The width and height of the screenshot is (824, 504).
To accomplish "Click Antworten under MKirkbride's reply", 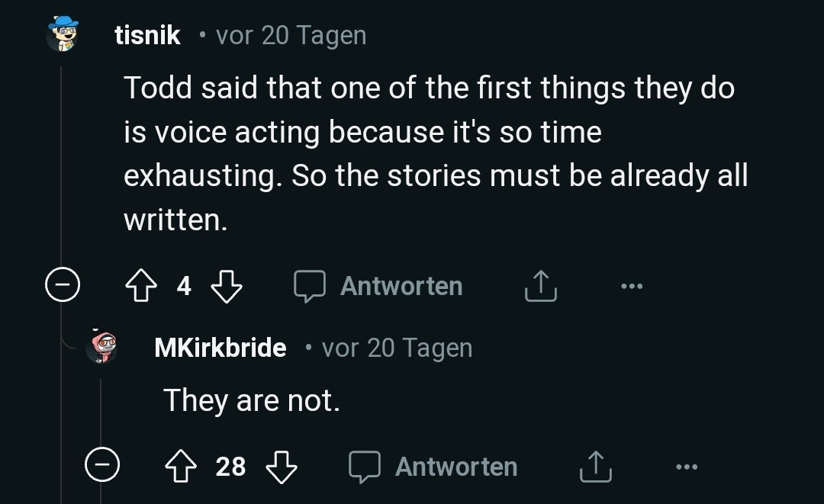I will click(434, 467).
